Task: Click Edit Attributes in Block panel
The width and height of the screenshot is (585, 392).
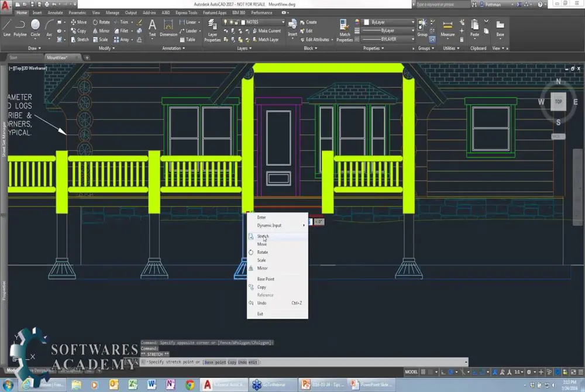Action: [x=315, y=40]
